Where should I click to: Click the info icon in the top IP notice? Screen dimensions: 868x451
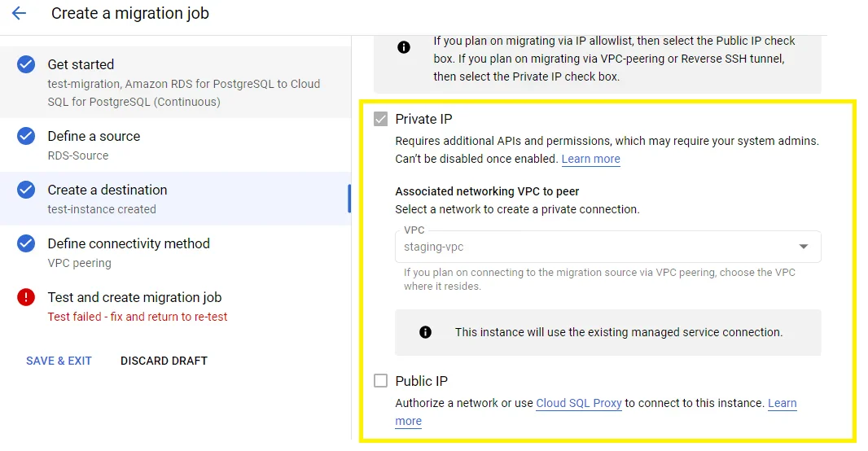pos(404,47)
